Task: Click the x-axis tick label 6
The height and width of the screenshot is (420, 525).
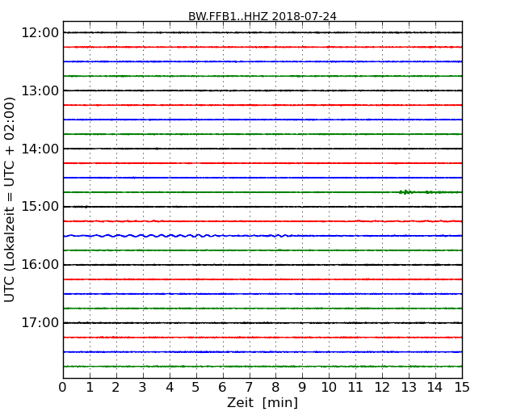Action: click(223, 388)
